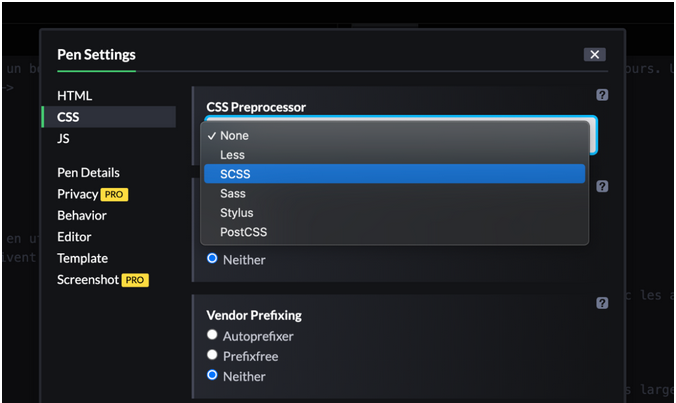
Task: Pick Less in the preprocessor dropdown
Action: [x=232, y=155]
